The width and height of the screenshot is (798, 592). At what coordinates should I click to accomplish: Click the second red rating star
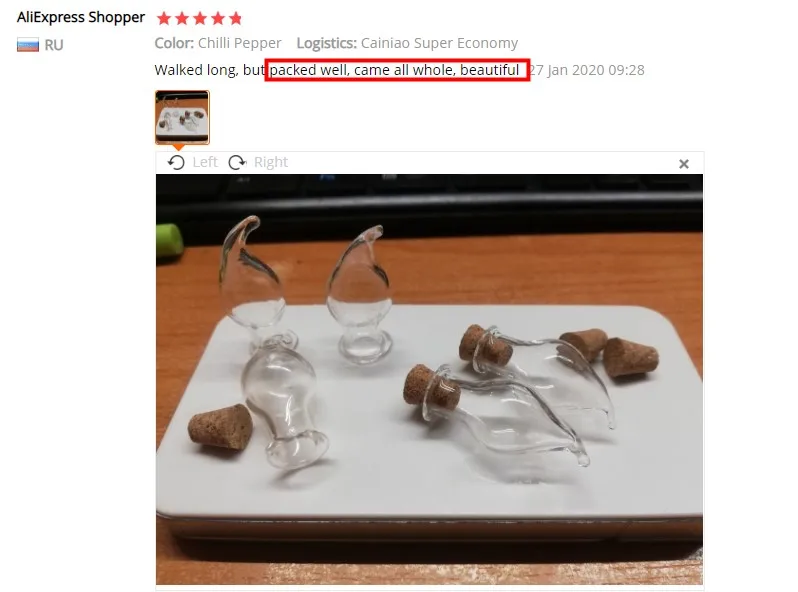click(182, 19)
